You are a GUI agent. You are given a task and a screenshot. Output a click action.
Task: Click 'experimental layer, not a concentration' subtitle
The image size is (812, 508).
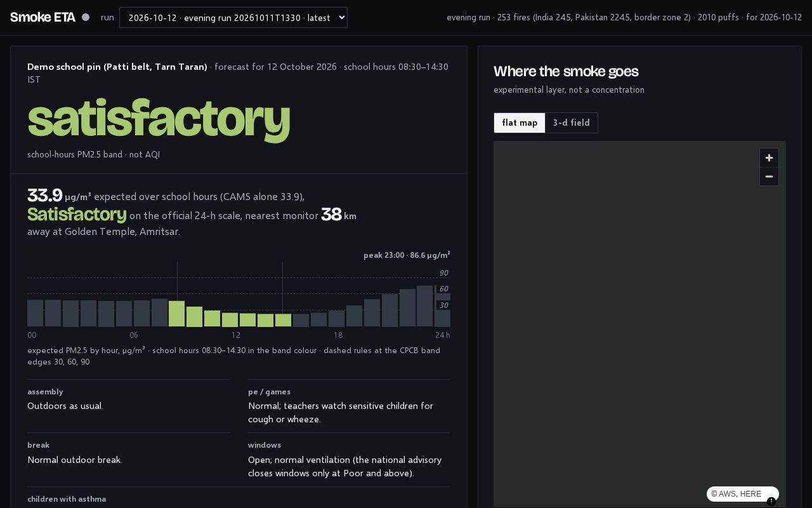tap(569, 90)
